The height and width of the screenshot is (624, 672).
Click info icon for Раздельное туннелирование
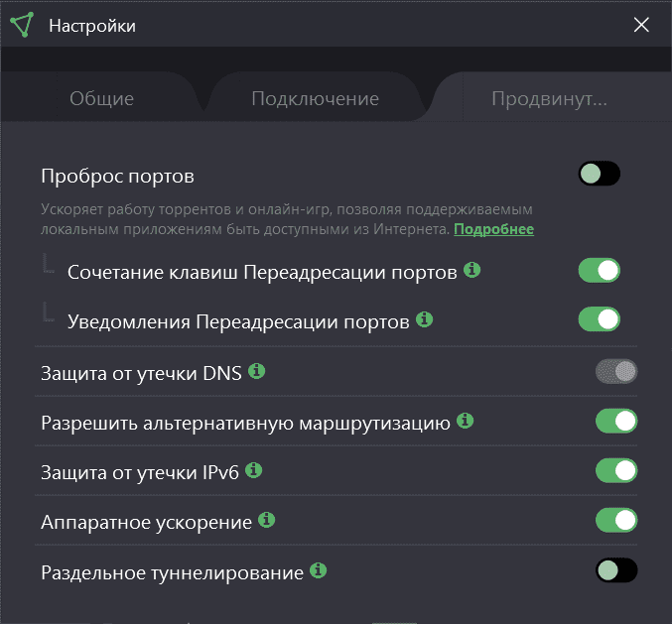[x=318, y=570]
